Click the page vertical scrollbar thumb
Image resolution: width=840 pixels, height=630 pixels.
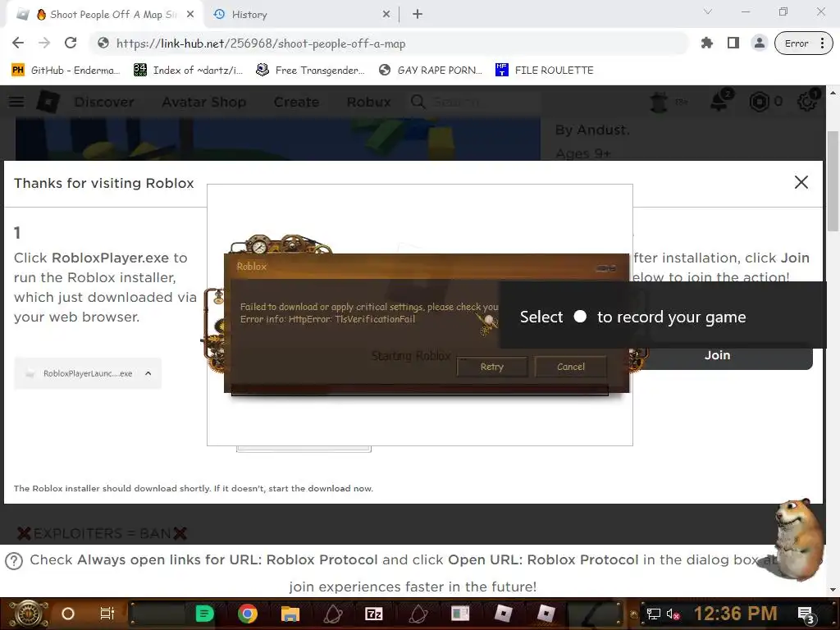(833, 180)
